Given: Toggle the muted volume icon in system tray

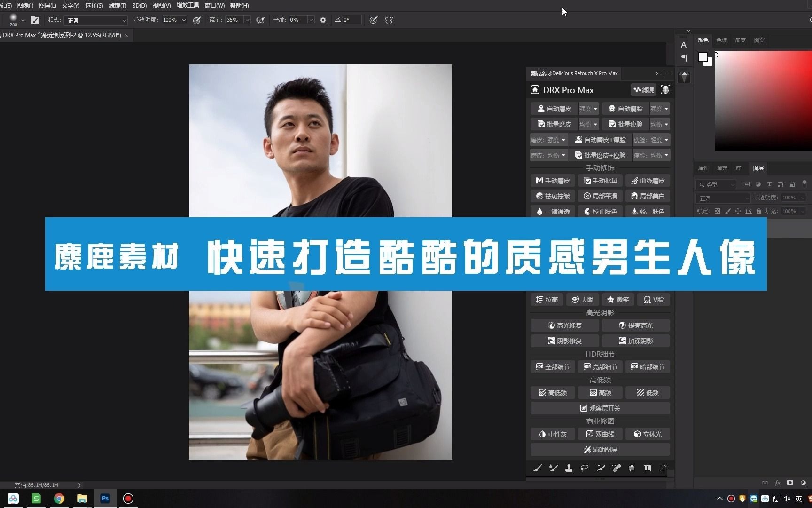Looking at the screenshot, I should tap(787, 499).
